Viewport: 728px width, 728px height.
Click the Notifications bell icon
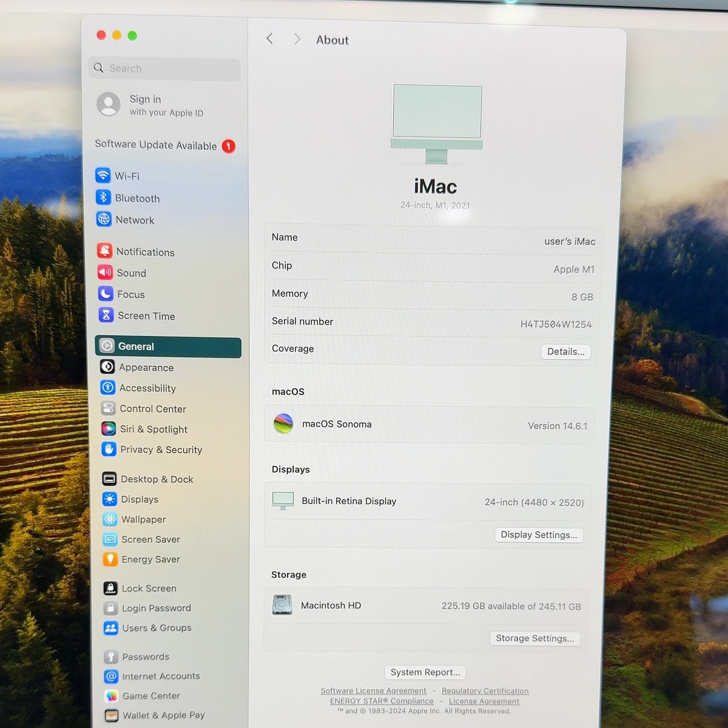click(105, 251)
